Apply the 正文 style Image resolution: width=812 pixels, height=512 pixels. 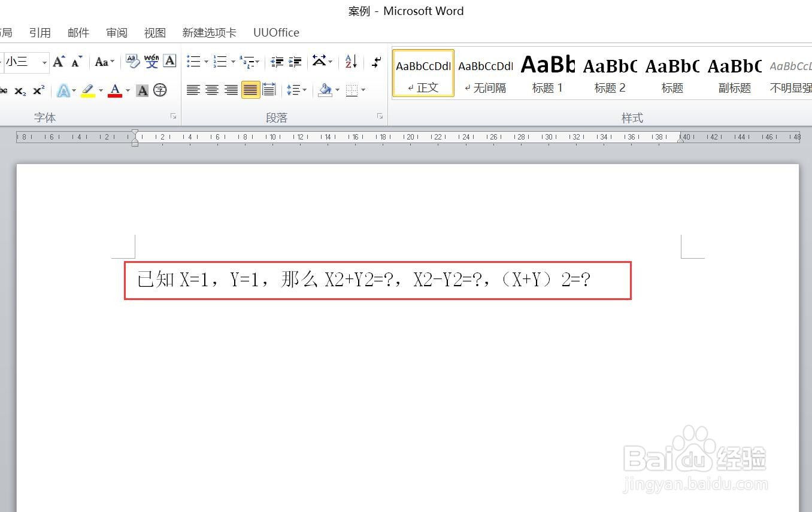[x=423, y=73]
